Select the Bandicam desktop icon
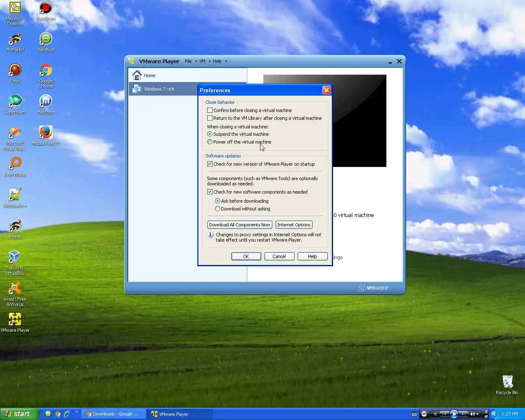 click(x=46, y=11)
